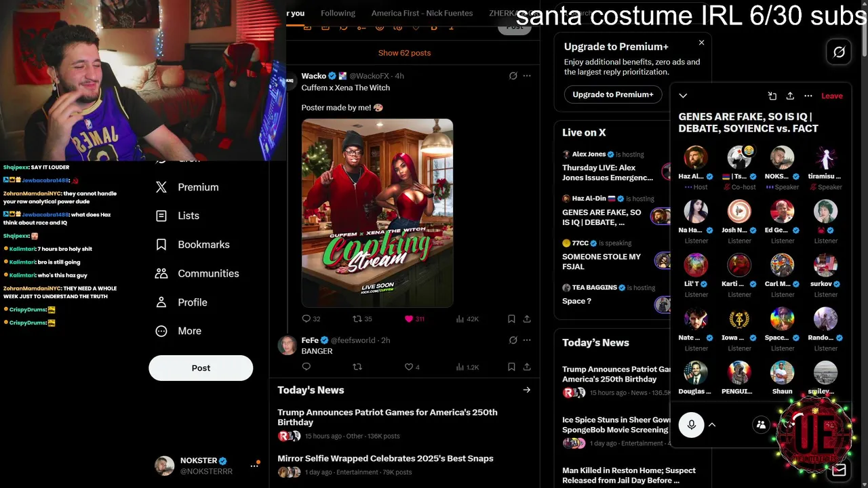The height and width of the screenshot is (488, 868).
Task: Open the Cooking Stream poster image
Action: (377, 213)
